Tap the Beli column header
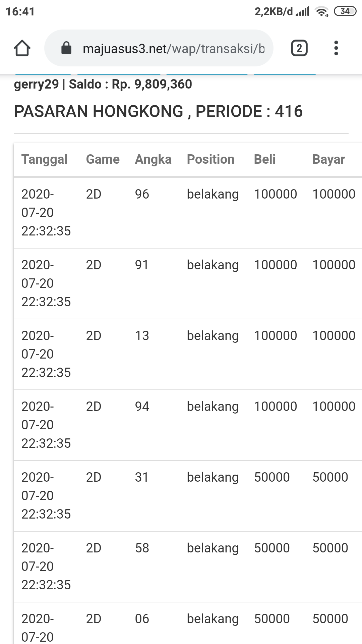362x644 pixels. pos(265,159)
